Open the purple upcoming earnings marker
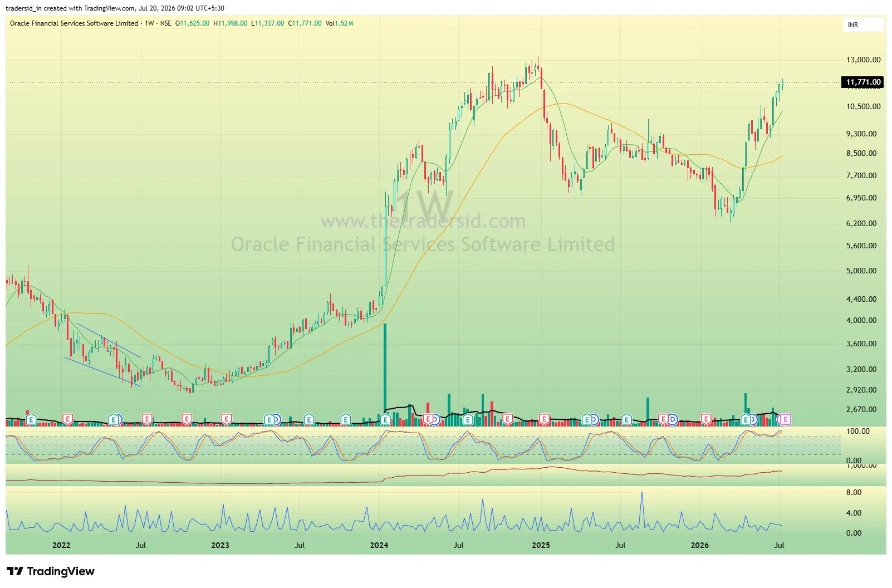892x588 pixels. click(785, 419)
